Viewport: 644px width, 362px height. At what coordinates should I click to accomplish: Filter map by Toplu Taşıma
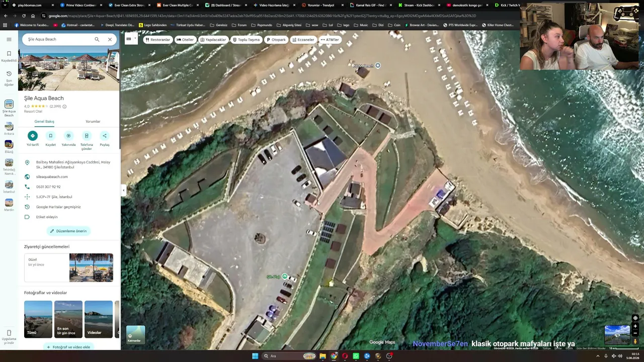click(247, 40)
